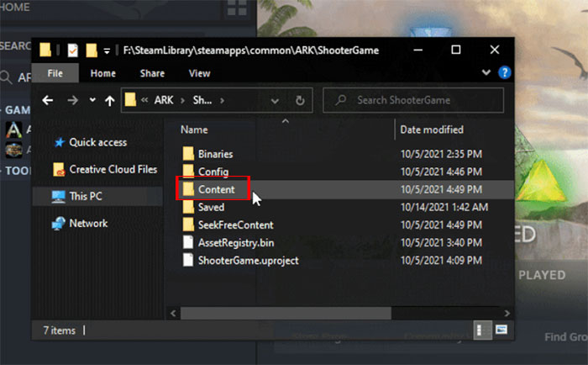The image size is (588, 365).
Task: Select This PC in the navigation pane
Action: point(85,195)
